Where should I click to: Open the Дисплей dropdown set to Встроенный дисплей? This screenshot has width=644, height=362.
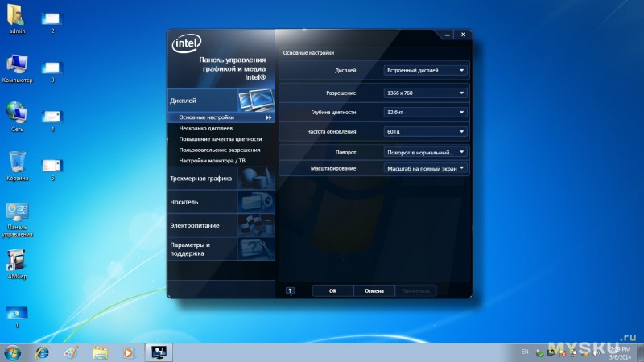click(x=426, y=70)
